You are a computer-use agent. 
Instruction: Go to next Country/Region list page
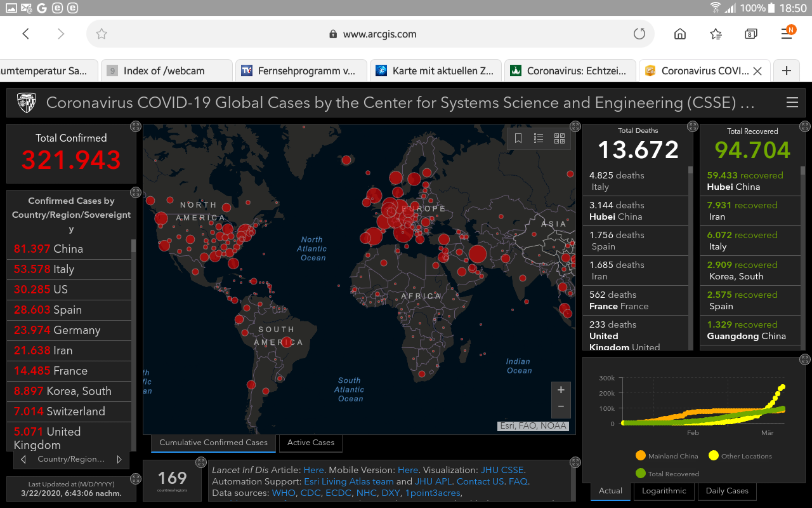pos(119,459)
